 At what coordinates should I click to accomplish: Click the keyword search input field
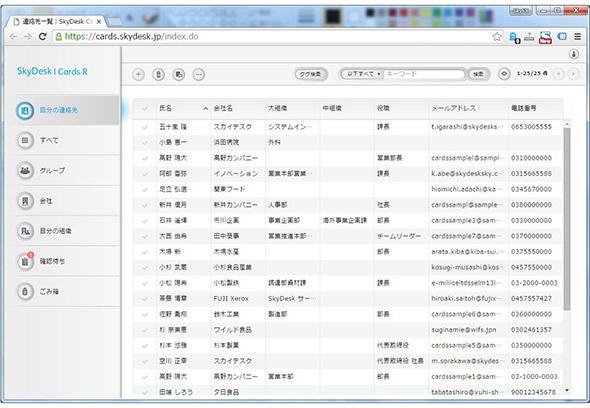(423, 74)
